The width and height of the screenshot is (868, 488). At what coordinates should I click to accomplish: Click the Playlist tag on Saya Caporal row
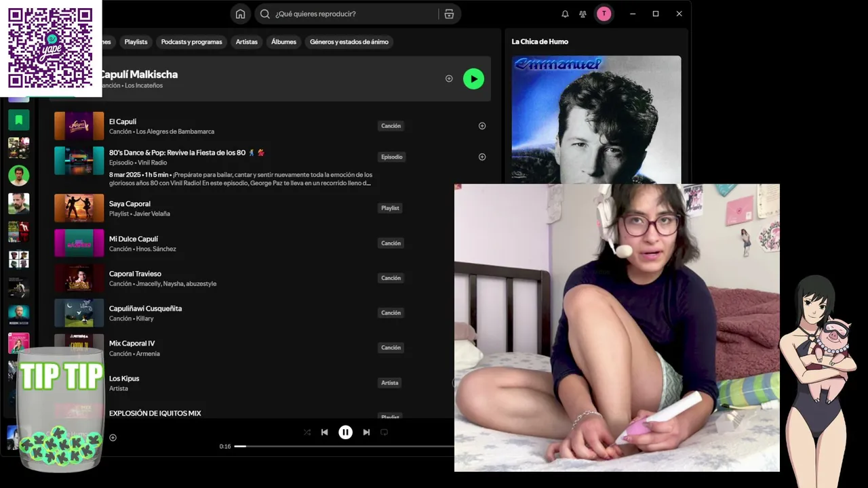pos(390,208)
